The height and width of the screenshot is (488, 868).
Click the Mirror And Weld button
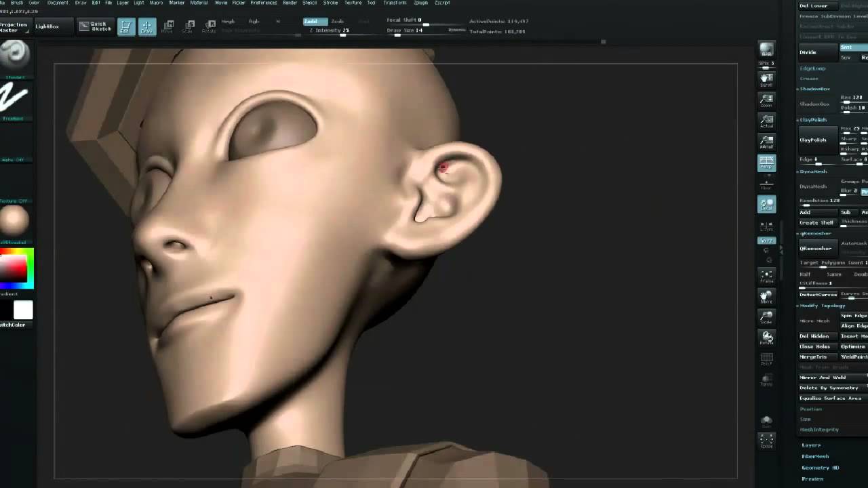833,378
